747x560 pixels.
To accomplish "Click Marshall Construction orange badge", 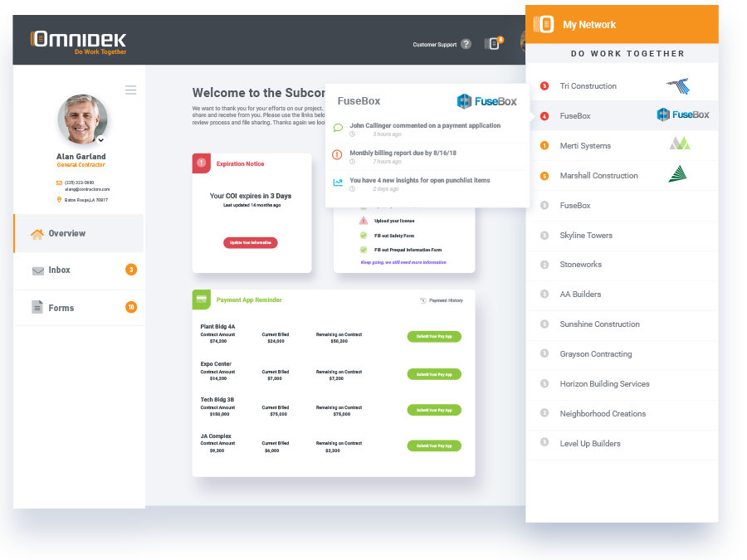I will coord(544,176).
